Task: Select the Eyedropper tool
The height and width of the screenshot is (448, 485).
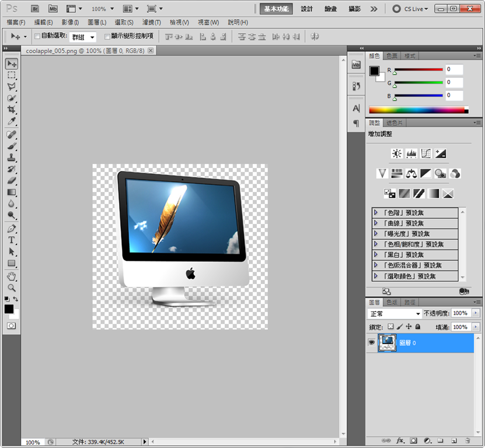Action: point(12,121)
